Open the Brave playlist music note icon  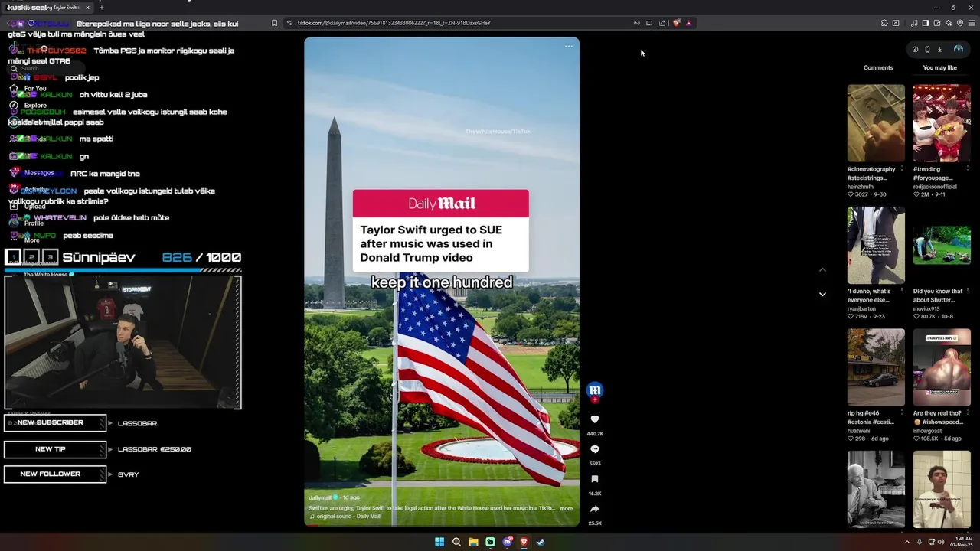pos(914,23)
